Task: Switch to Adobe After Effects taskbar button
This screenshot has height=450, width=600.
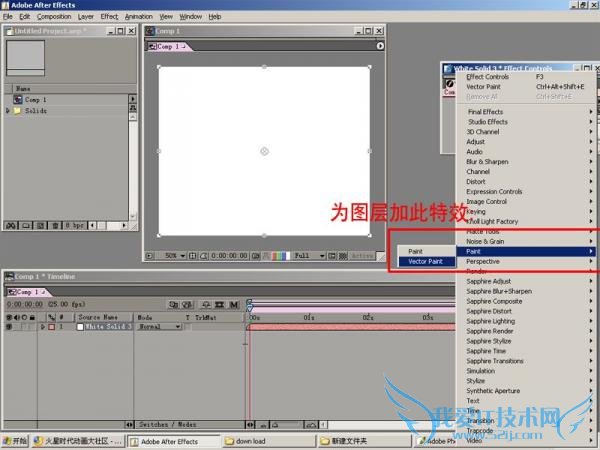Action: pyautogui.click(x=173, y=441)
